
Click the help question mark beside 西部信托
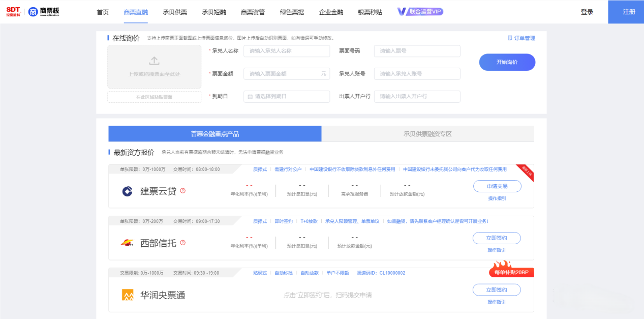coord(183,243)
